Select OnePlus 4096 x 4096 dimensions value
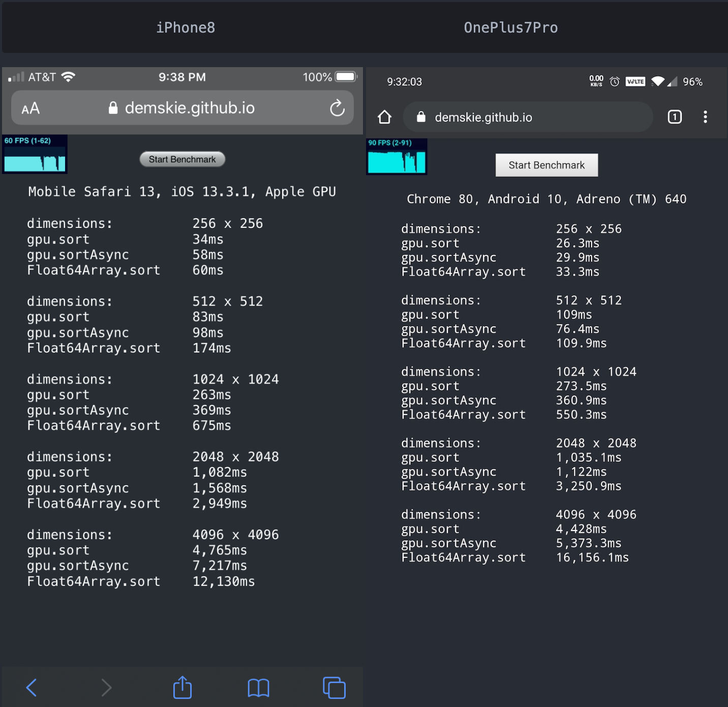728x707 pixels. [596, 515]
